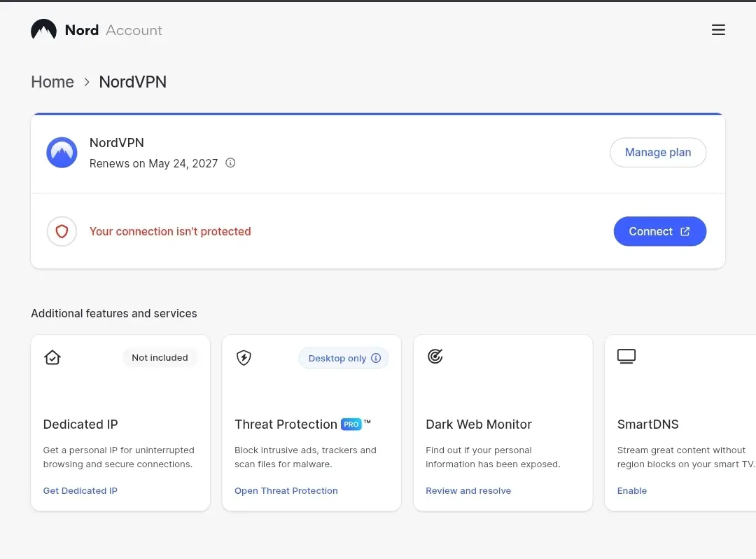Click the blue NordVPN product icon
The image size is (756, 559).
click(x=62, y=153)
